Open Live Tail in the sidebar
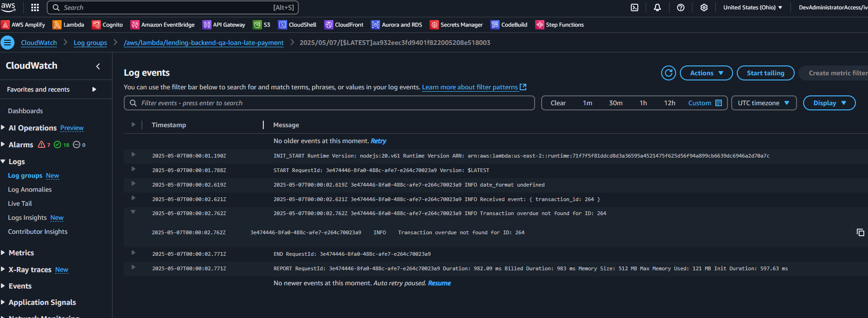Viewport: 868px width, 318px height. pos(20,203)
